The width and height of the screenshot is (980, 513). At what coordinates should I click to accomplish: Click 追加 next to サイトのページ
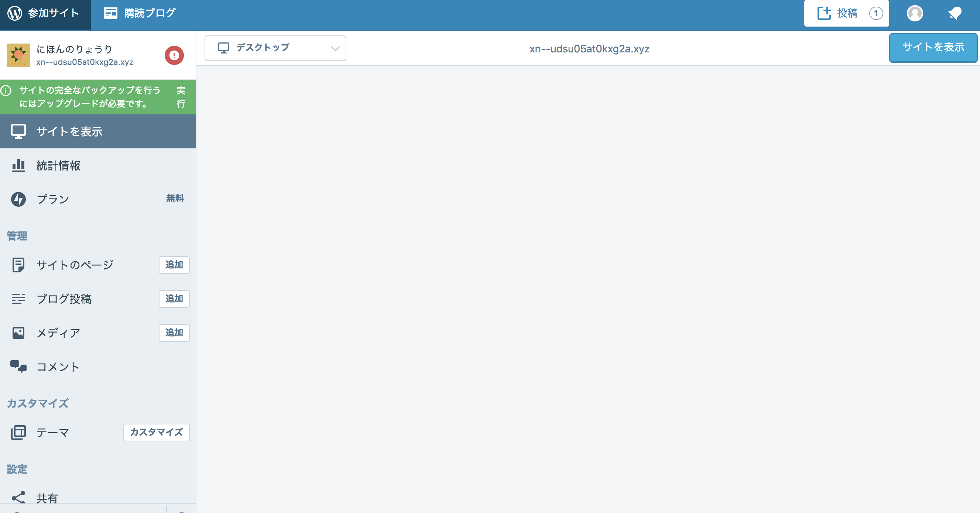coord(174,265)
